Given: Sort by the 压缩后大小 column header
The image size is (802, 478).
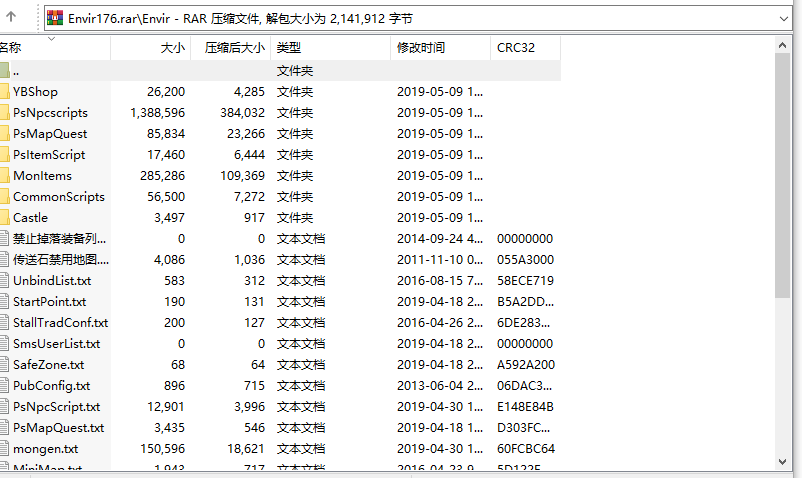Looking at the screenshot, I should [234, 48].
